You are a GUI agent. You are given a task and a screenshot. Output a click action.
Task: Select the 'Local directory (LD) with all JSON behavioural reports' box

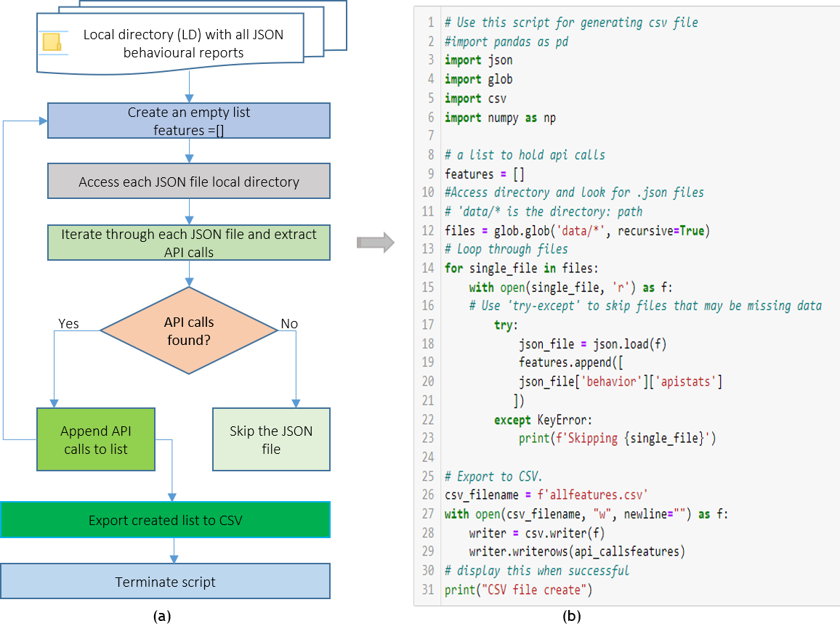pos(170,43)
